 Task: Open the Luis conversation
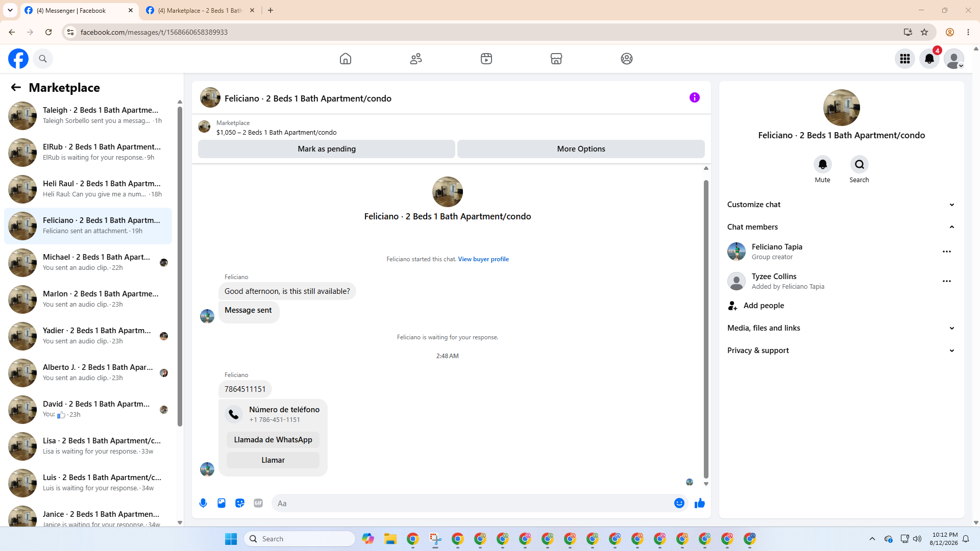tap(88, 483)
